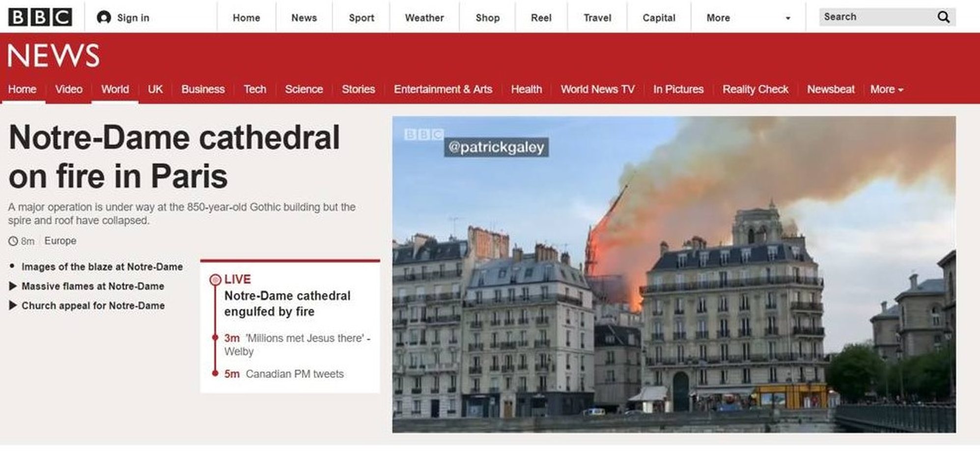Play the Massive flames at Notre-Dame video
The image size is (980, 452).
[x=92, y=286]
